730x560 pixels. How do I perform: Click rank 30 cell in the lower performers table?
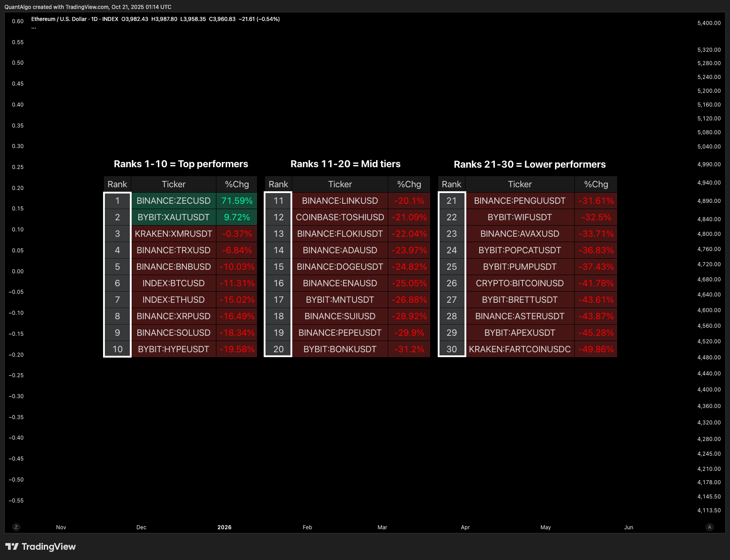[x=452, y=349]
